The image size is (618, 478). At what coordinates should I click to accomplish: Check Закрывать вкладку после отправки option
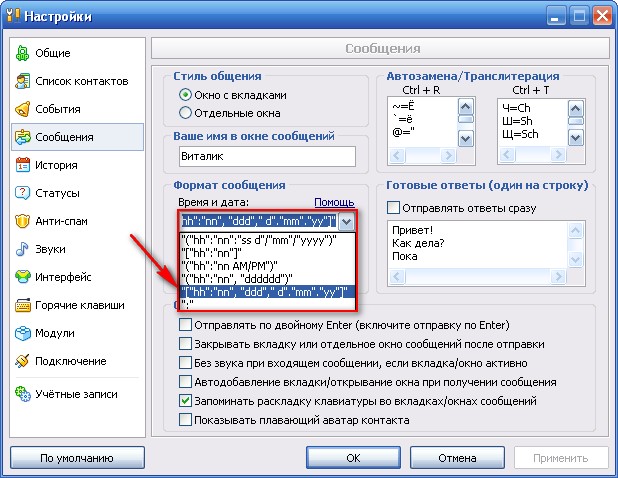[x=185, y=344]
